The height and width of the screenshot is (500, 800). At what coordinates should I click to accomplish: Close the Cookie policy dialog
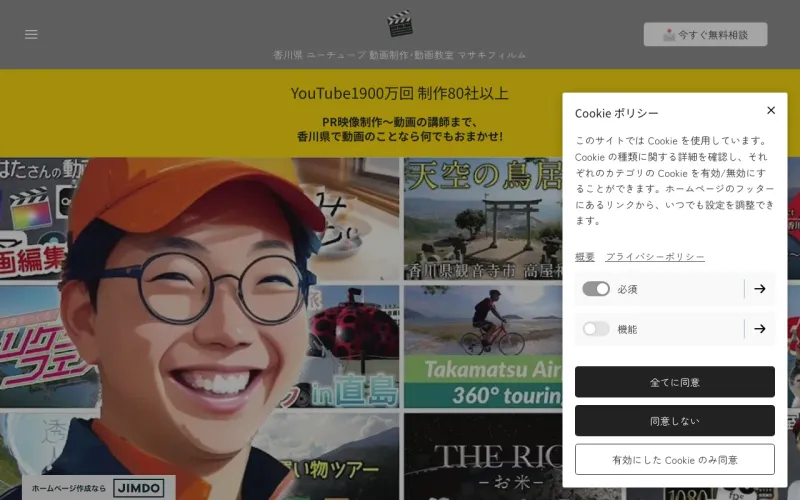[771, 110]
